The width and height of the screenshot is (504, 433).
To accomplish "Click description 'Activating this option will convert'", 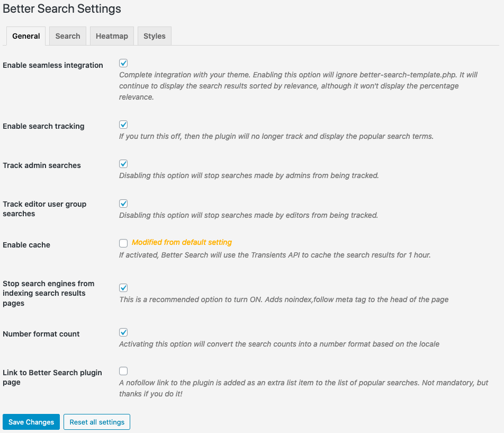I will pos(280,344).
